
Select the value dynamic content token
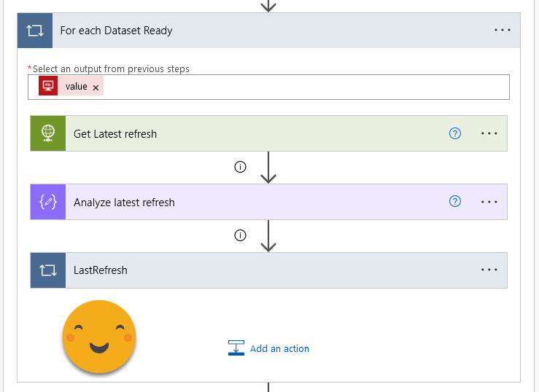click(x=76, y=87)
